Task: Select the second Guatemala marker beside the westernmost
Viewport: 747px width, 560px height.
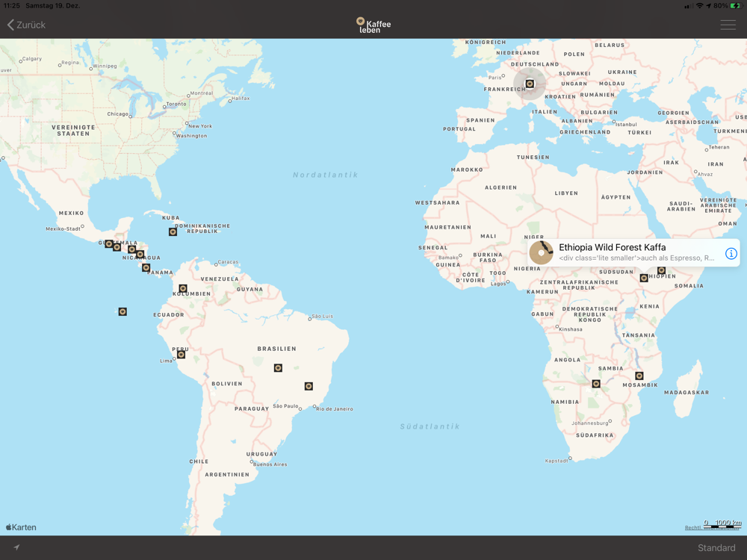Action: click(x=117, y=247)
